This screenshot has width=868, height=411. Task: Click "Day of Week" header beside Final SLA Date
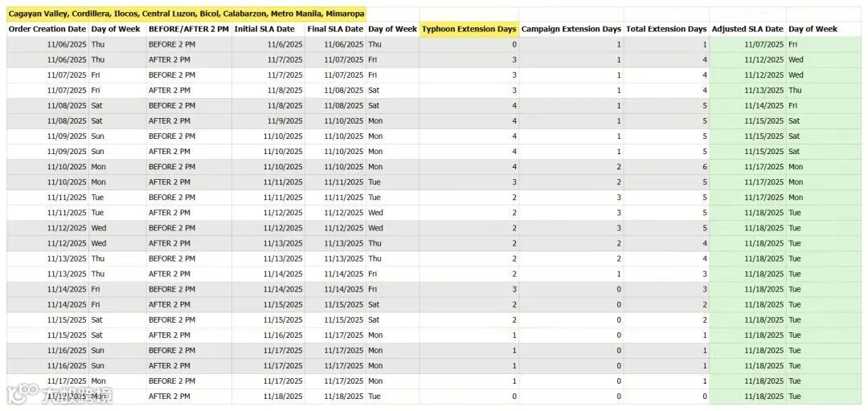(392, 29)
